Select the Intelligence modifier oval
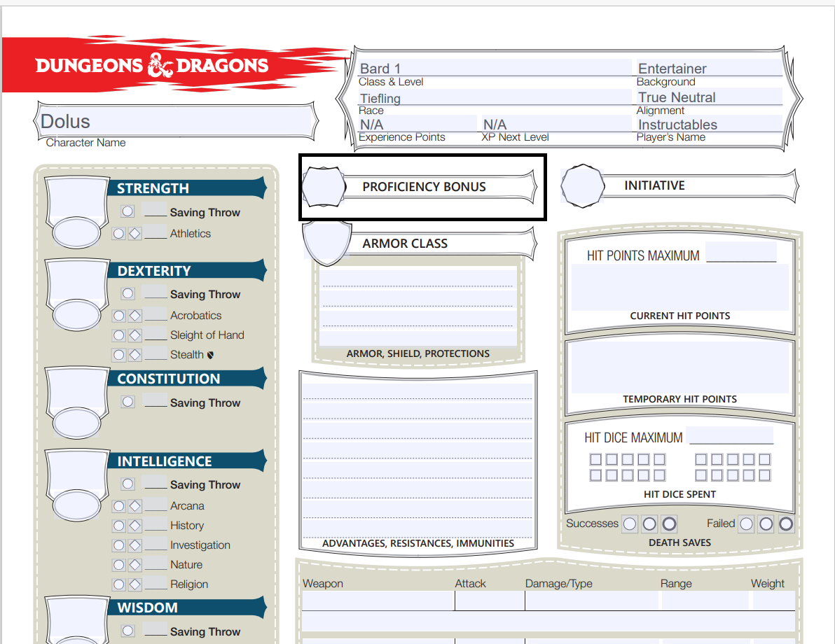The image size is (835, 644). [76, 505]
